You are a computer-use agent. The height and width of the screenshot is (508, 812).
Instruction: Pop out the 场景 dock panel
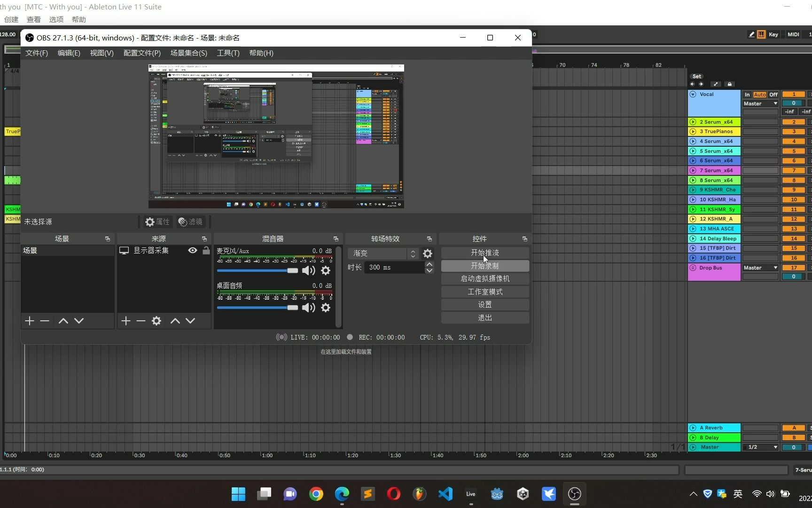pos(108,239)
